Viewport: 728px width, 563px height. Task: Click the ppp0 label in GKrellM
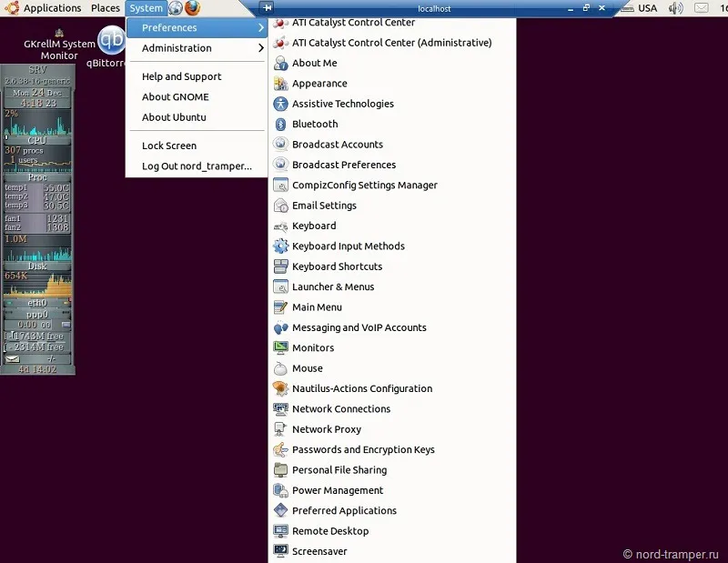tap(36, 315)
